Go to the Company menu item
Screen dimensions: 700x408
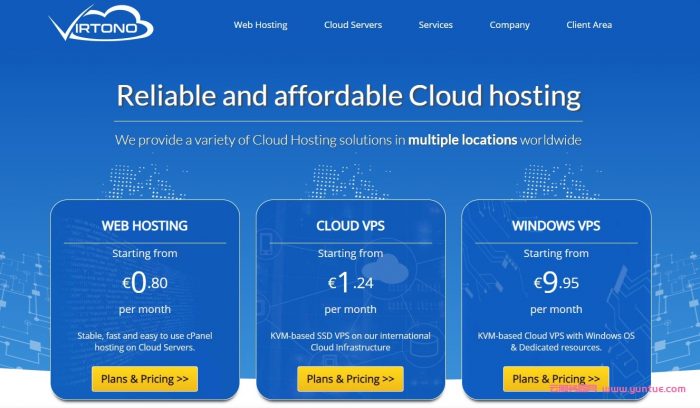(x=509, y=25)
